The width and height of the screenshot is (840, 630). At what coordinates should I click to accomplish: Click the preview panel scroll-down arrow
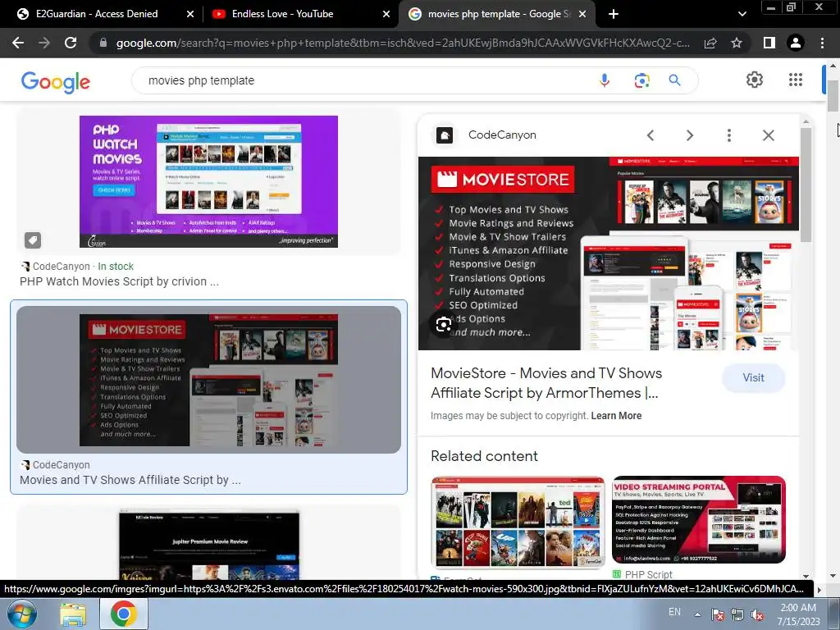point(806,576)
